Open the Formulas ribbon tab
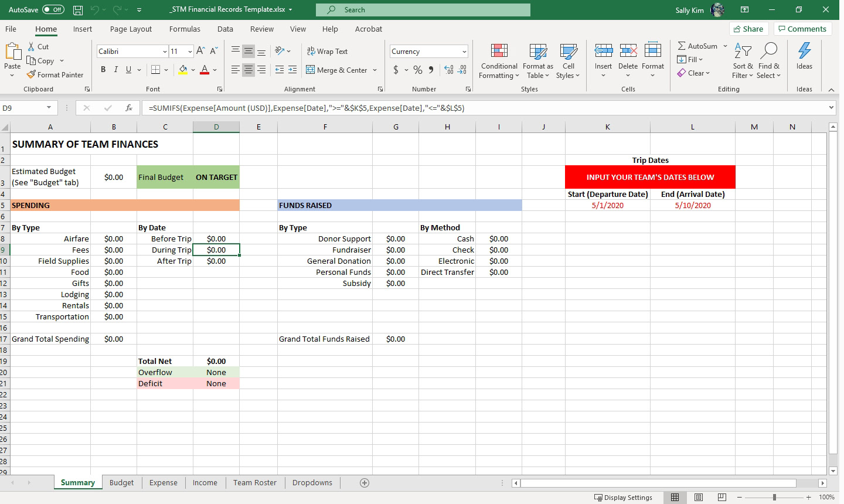Image resolution: width=844 pixels, height=504 pixels. (x=185, y=29)
